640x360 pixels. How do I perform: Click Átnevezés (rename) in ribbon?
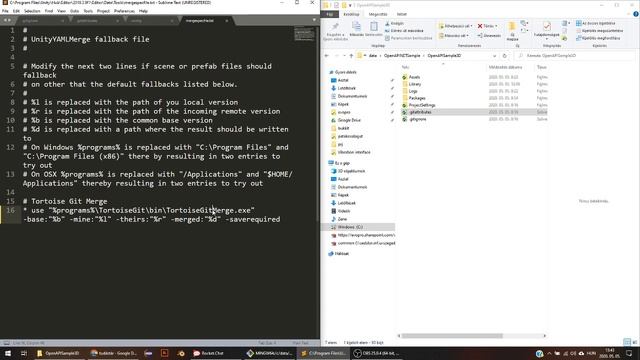(x=489, y=36)
